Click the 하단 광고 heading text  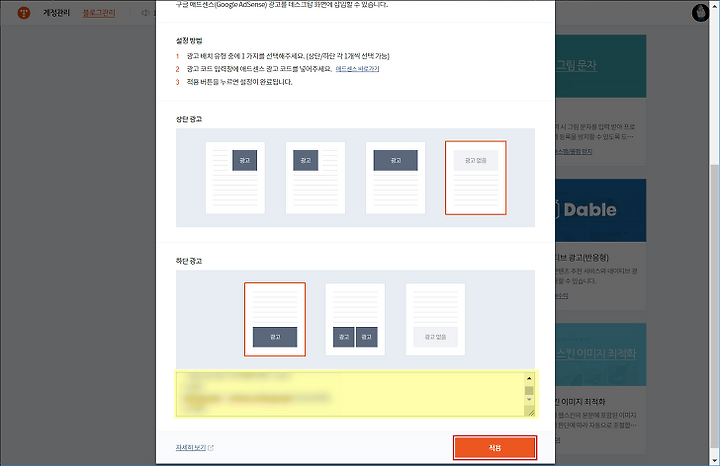pos(189,261)
